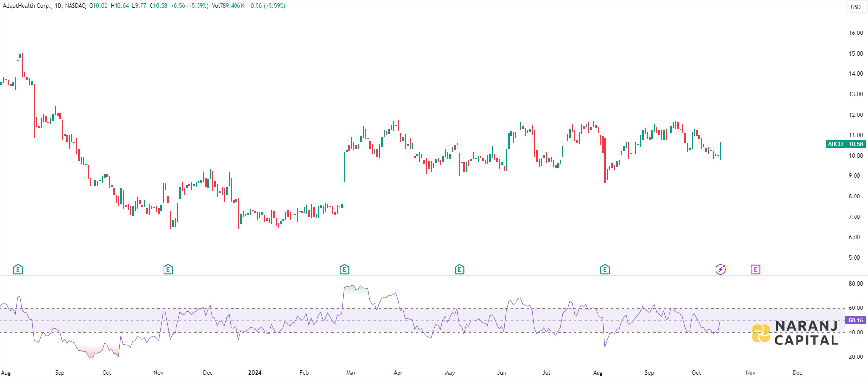868x378 pixels.
Task: Click the 80.00 level on the RSI axis
Action: coord(856,284)
